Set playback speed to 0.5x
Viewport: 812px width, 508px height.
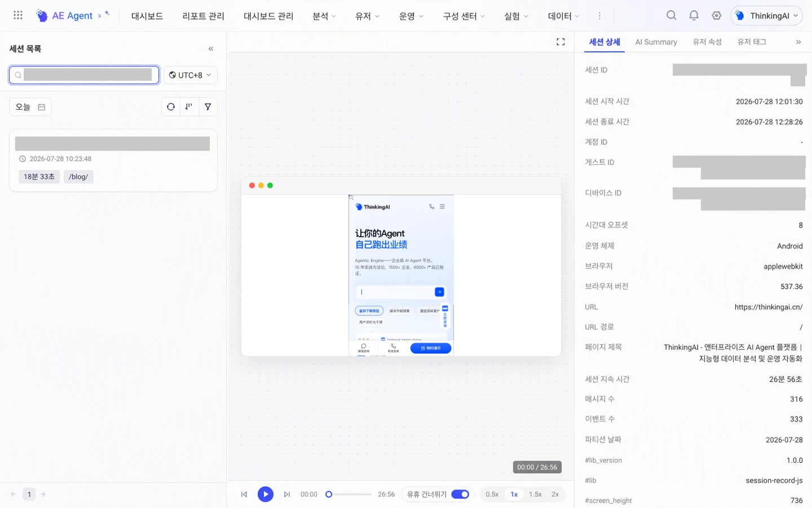pyautogui.click(x=492, y=494)
